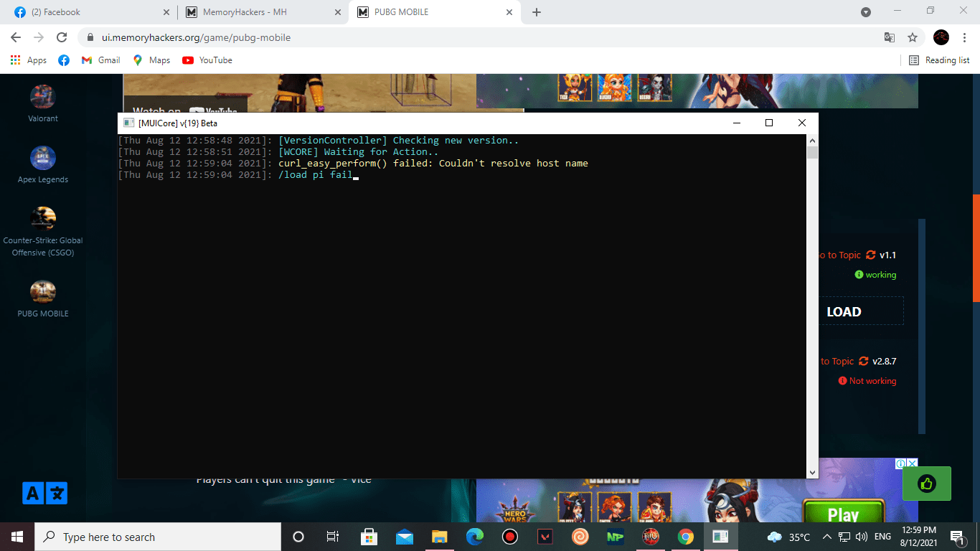Close the MemoryHackers - MH tab

338,12
